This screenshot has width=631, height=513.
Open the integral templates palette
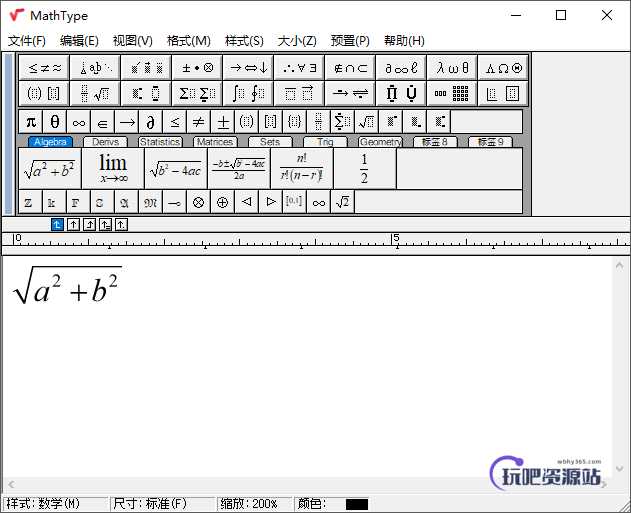(x=248, y=93)
